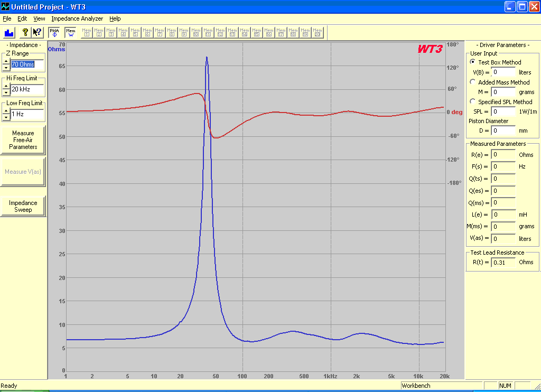Decrease Hi Freq Limit with down arrow
Image resolution: width=541 pixels, height=392 pixels.
pyautogui.click(x=6, y=92)
